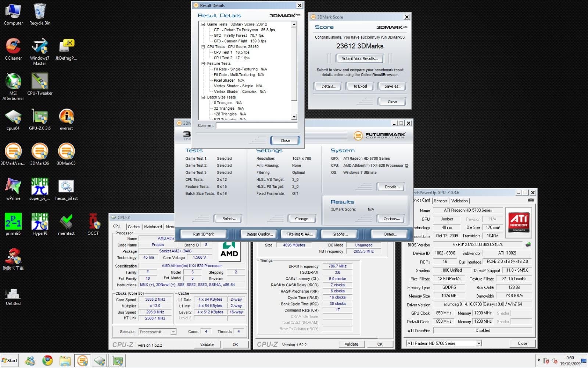Open the Graphs button in 3DMark

click(x=340, y=234)
